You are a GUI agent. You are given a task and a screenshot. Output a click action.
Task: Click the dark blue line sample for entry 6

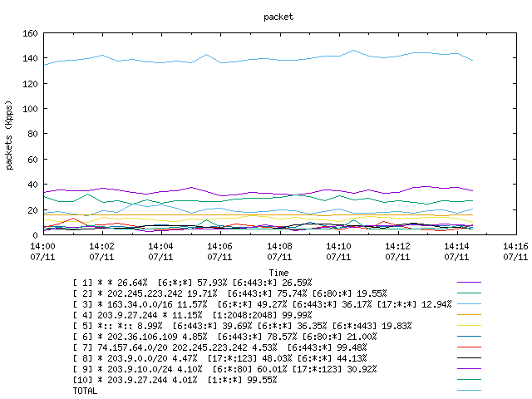click(469, 337)
